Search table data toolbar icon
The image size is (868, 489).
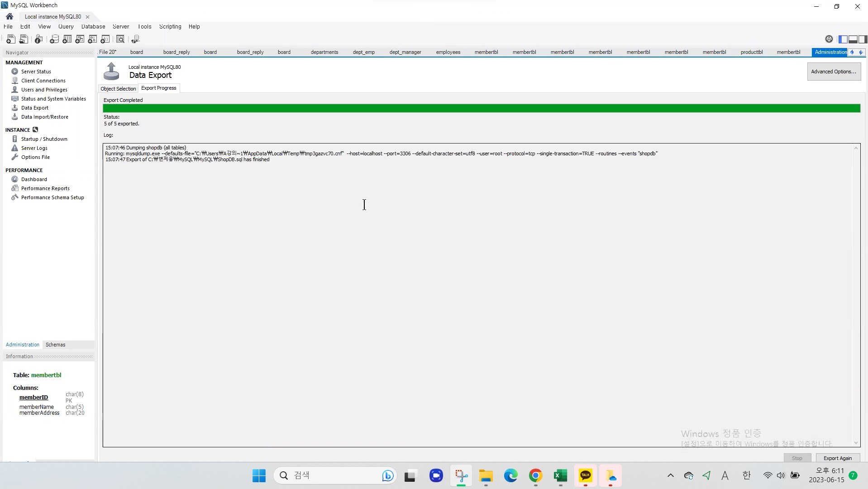pos(120,39)
